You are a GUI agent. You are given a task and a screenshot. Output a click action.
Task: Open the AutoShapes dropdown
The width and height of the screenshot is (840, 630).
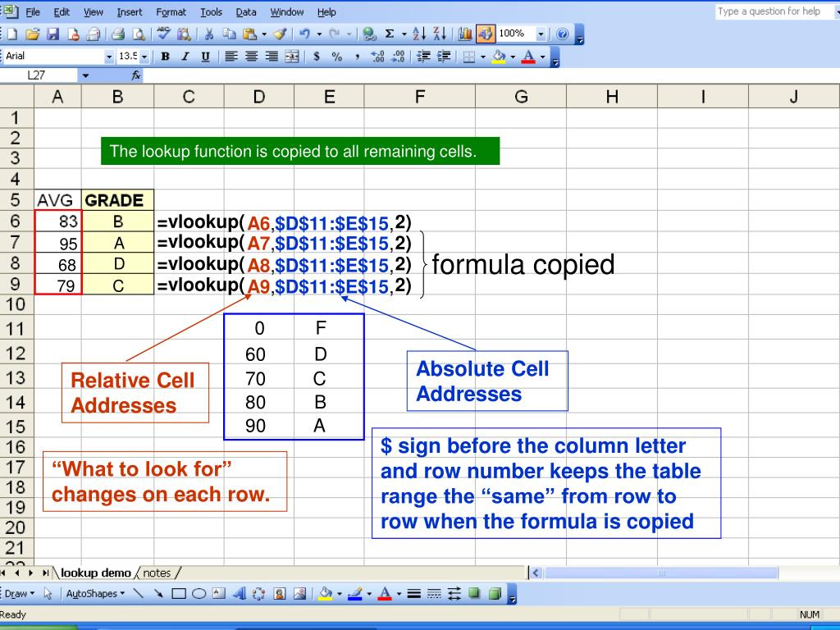[95, 594]
